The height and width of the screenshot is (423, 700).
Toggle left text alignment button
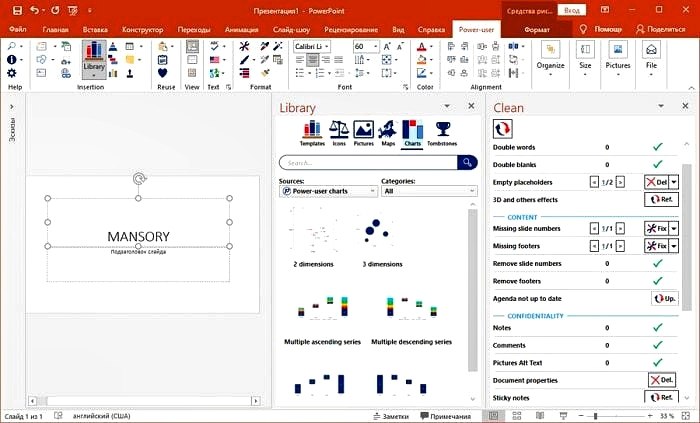[x=300, y=60]
